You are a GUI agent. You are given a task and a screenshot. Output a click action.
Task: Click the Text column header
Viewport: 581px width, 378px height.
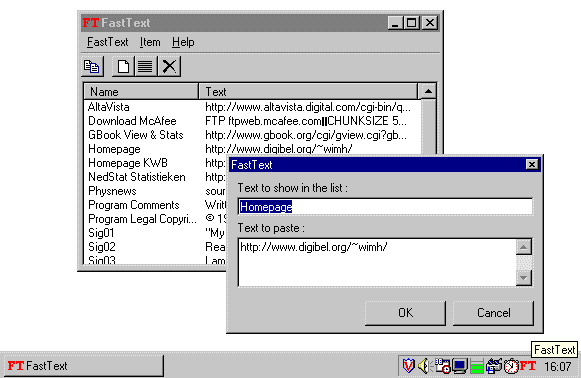click(308, 92)
